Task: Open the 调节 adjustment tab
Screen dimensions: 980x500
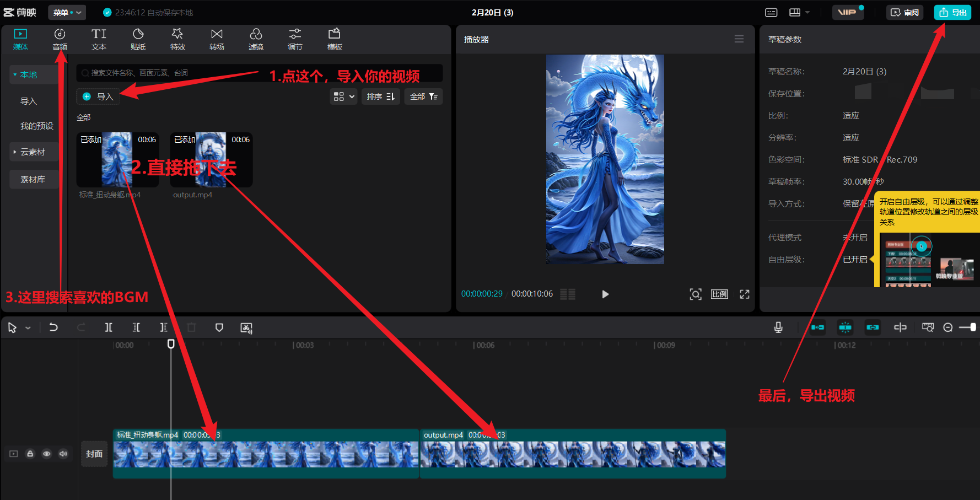Action: (295, 40)
